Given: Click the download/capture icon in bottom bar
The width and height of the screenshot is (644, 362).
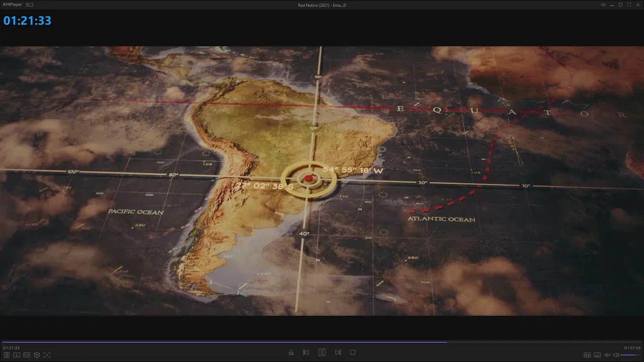Looking at the screenshot, I should point(17,355).
